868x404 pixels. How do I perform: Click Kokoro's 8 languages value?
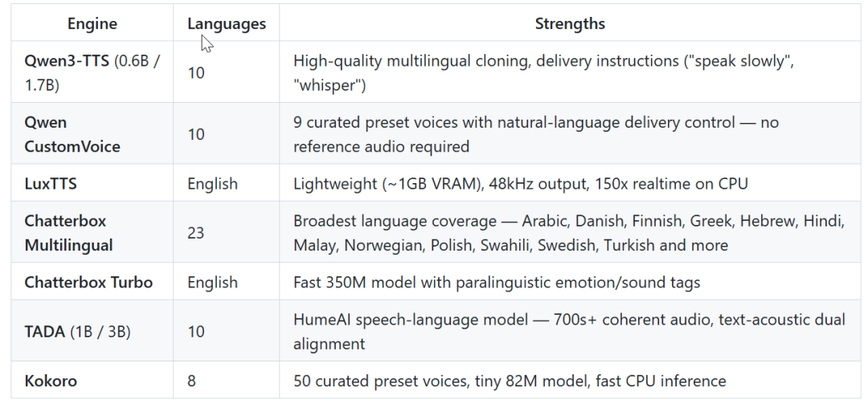pyautogui.click(x=191, y=381)
